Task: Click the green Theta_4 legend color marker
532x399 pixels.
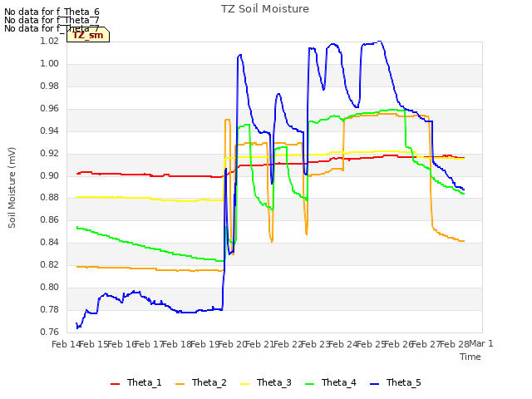Action: coord(310,384)
